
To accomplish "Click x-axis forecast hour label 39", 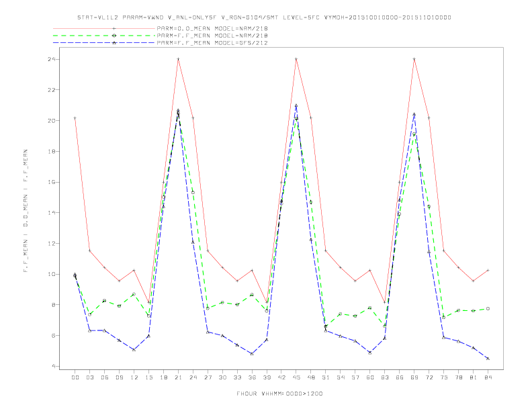I will 267,377.
